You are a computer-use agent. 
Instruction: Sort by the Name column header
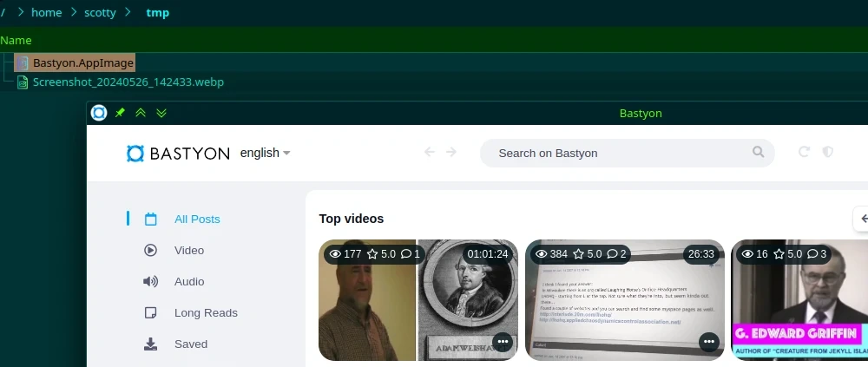pos(16,41)
